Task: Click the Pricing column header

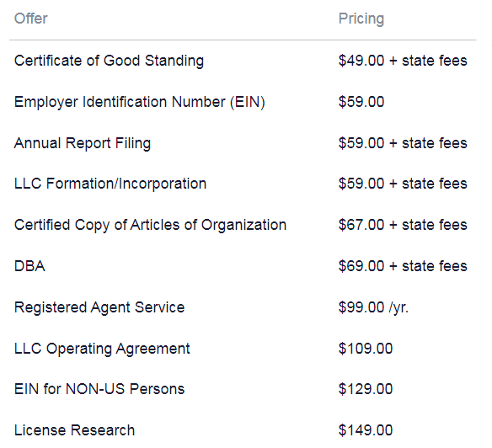Action: (x=361, y=19)
